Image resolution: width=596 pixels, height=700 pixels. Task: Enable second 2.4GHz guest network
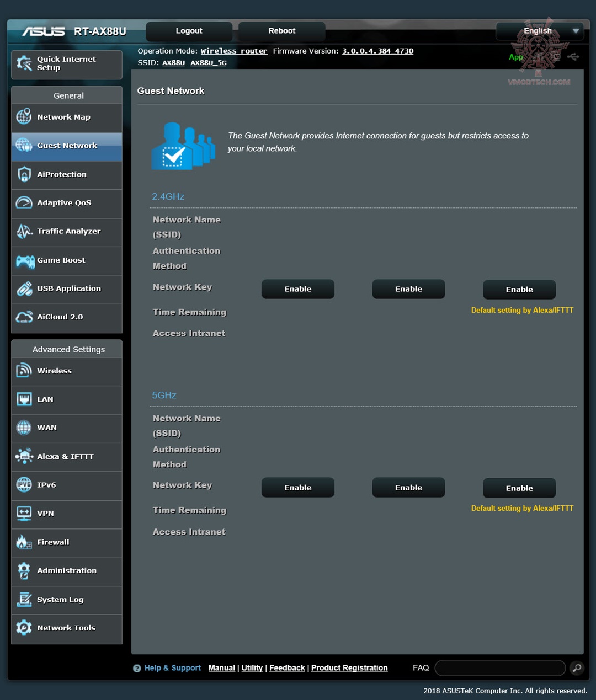click(x=408, y=289)
